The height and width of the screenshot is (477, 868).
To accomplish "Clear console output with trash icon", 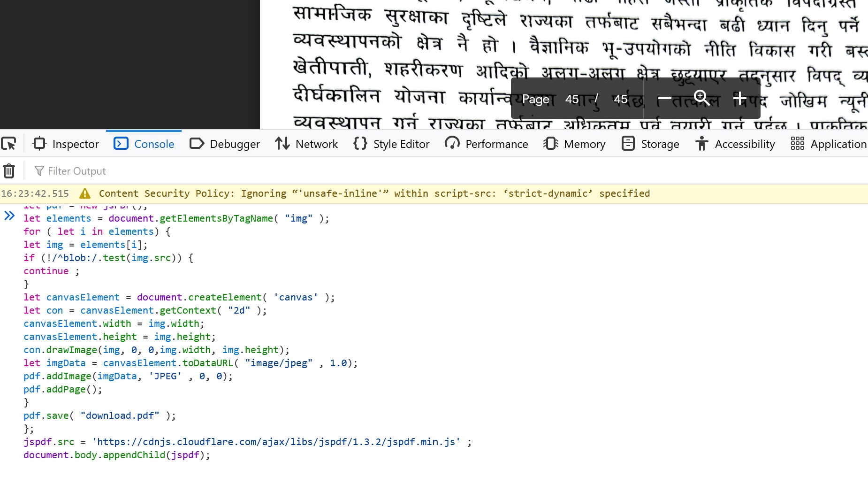I will [x=9, y=171].
